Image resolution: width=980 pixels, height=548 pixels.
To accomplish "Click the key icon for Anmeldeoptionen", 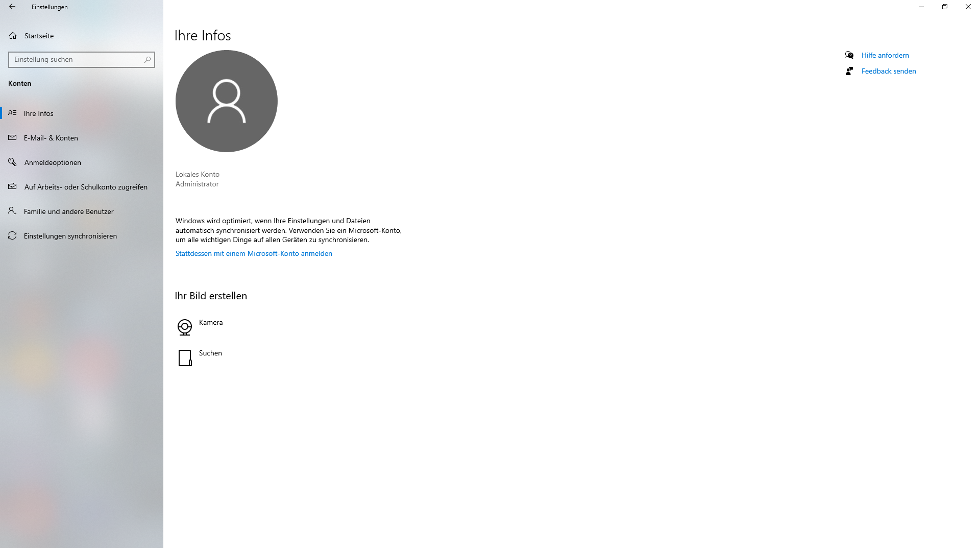I will point(12,162).
